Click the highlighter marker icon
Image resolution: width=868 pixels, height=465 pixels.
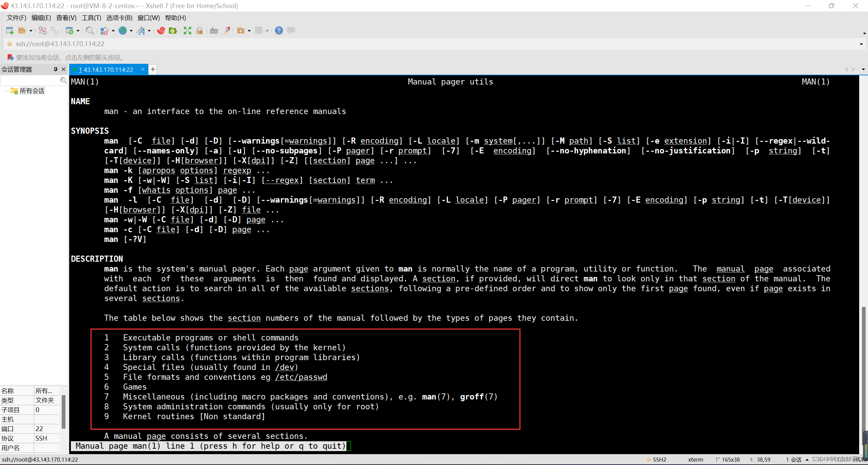(226, 31)
